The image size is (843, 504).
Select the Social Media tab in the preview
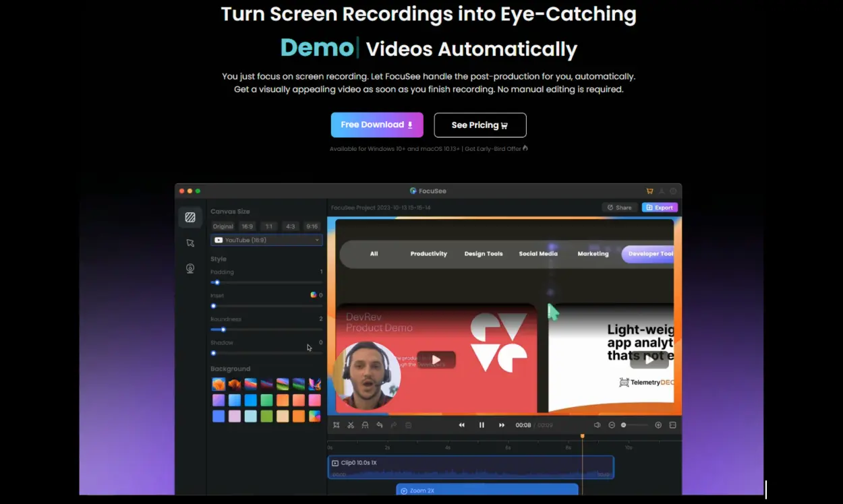[538, 254]
